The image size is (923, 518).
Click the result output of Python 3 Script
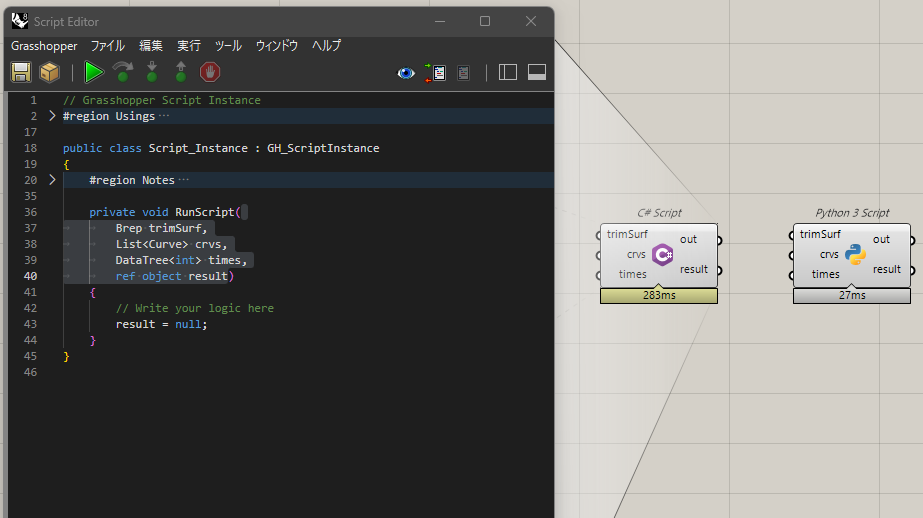click(886, 269)
